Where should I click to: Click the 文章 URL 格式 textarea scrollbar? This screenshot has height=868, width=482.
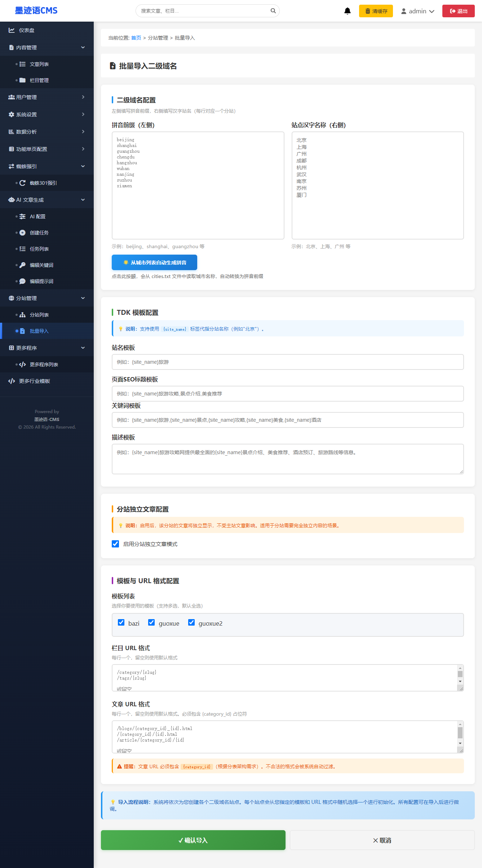click(460, 733)
